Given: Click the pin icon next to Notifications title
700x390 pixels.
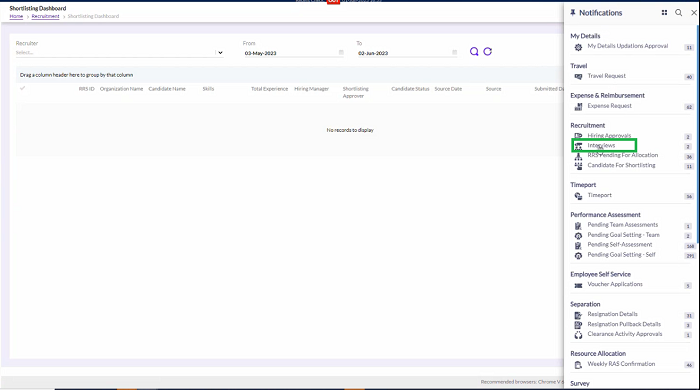Looking at the screenshot, I should pos(573,13).
